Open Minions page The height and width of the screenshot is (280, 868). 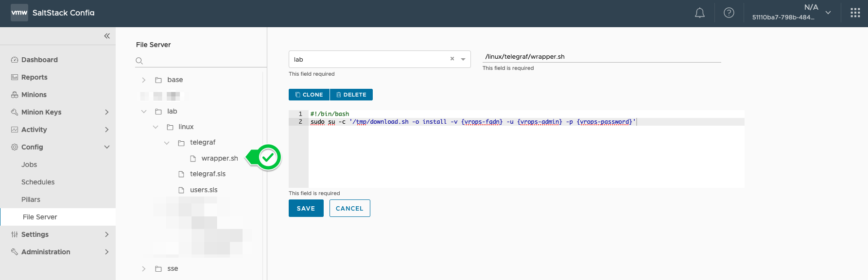point(34,95)
